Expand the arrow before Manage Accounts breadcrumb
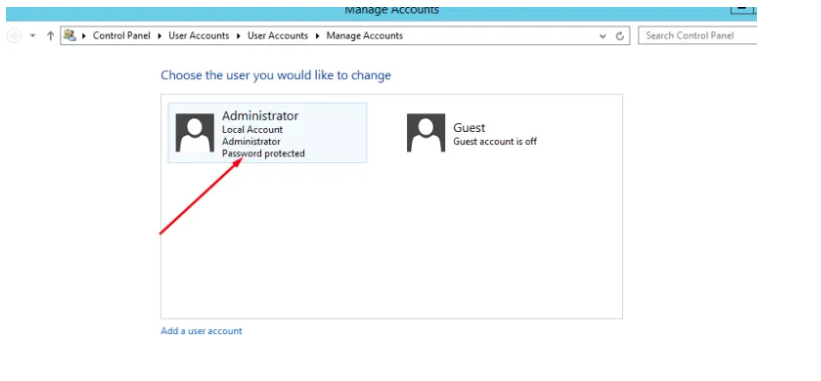Image resolution: width=821 pixels, height=381 pixels. point(317,36)
